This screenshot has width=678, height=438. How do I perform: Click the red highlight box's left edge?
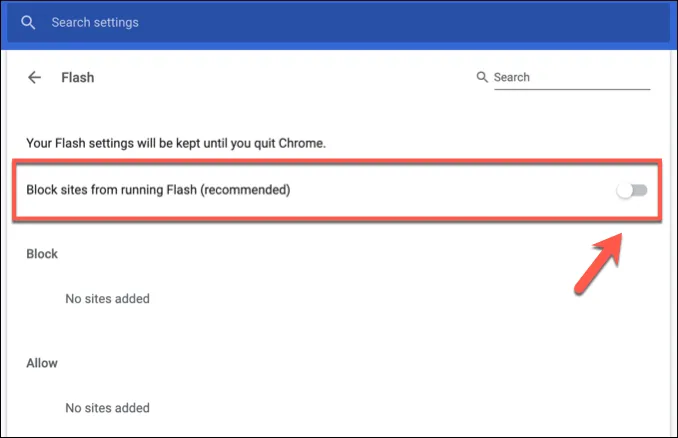pos(14,190)
